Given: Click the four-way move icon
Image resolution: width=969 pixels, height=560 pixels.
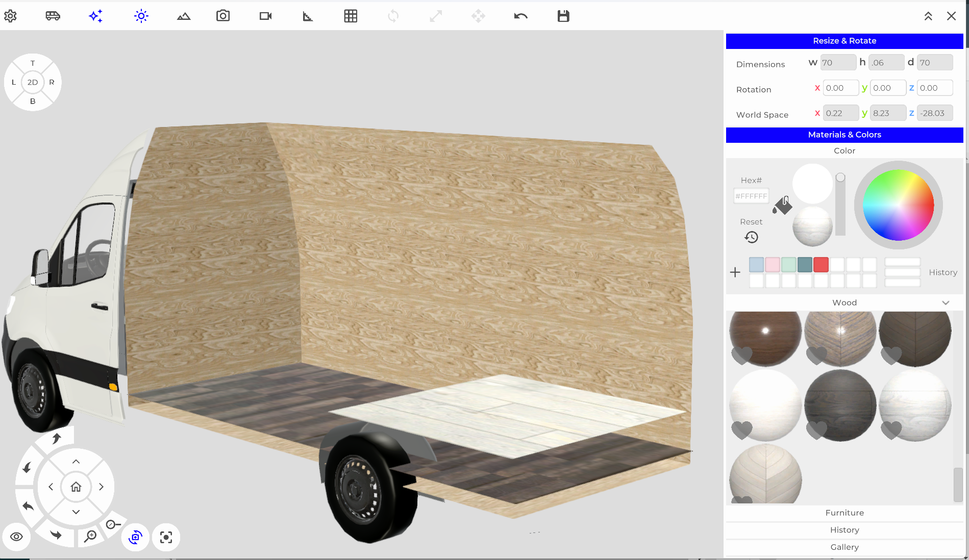Looking at the screenshot, I should 478,16.
